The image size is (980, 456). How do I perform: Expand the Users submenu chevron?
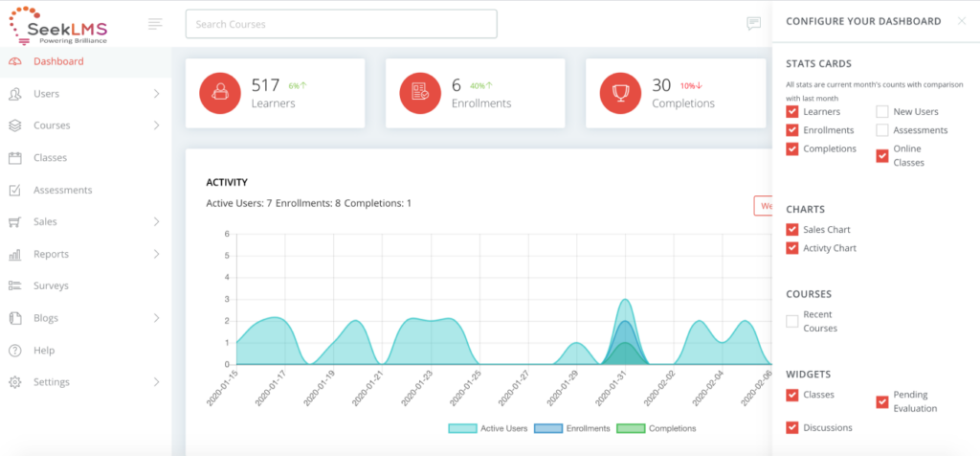click(x=156, y=94)
